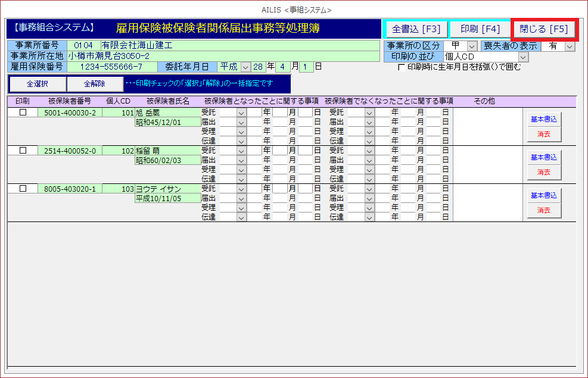588x378 pixels.
Task: Close the form with 閉じる [F5]
Action: click(543, 29)
